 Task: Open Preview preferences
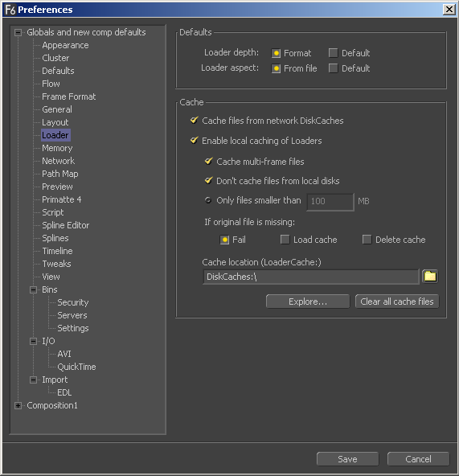57,187
